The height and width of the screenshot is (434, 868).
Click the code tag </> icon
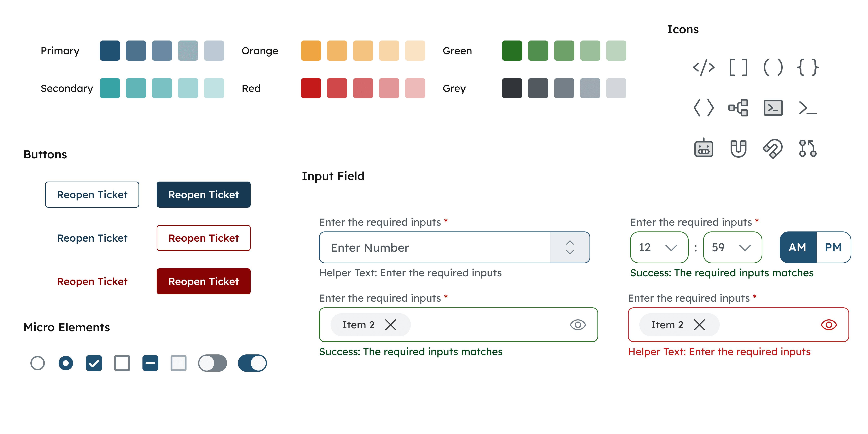(x=704, y=67)
